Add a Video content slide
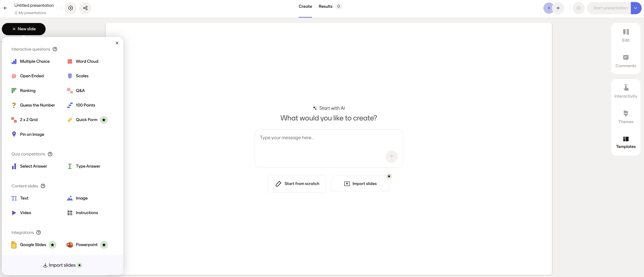This screenshot has height=277, width=644. tap(21, 213)
